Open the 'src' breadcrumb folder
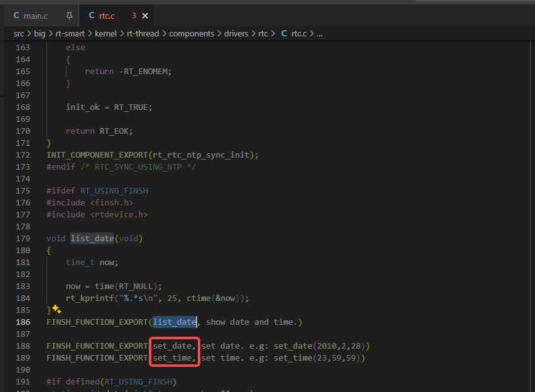The width and height of the screenshot is (535, 392). coord(19,33)
